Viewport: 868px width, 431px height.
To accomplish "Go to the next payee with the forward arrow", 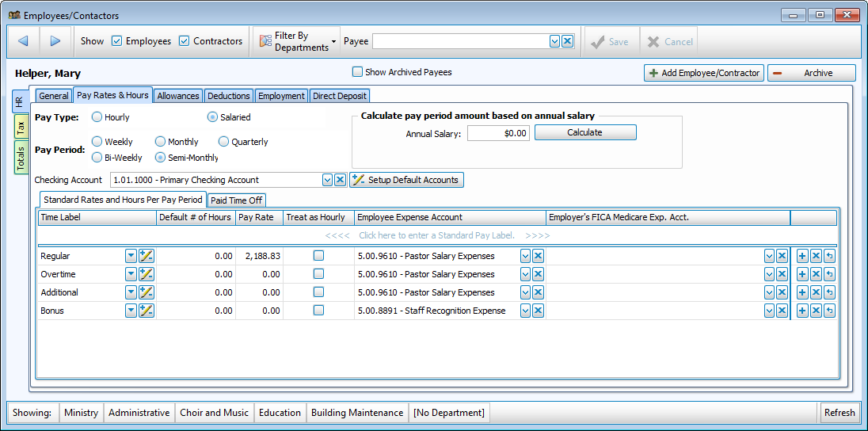I will [55, 41].
